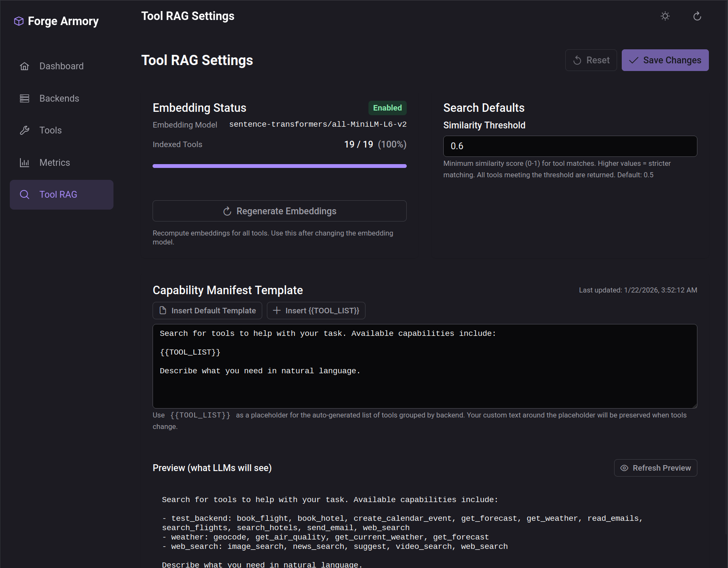728x568 pixels.
Task: Open the Dashboard navigation entry
Action: pyautogui.click(x=61, y=66)
